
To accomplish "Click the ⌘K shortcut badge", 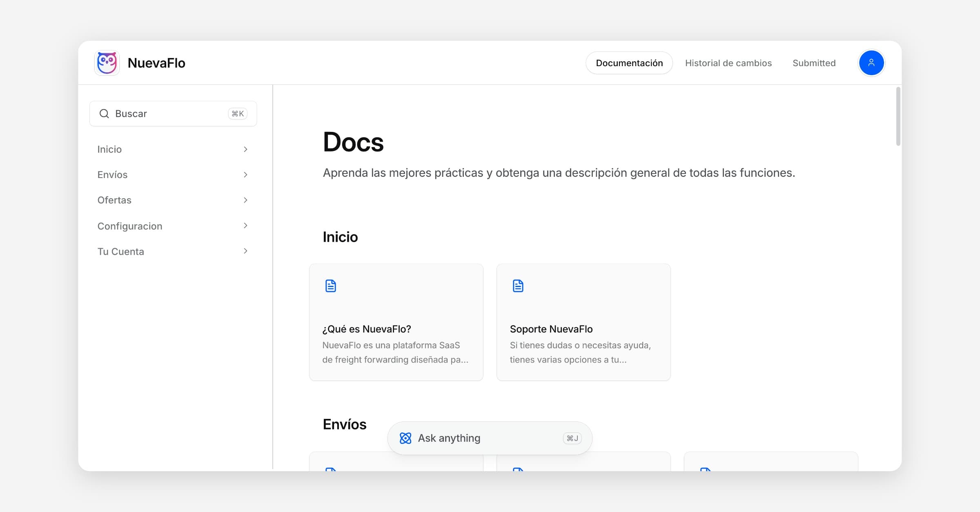I will coord(238,114).
